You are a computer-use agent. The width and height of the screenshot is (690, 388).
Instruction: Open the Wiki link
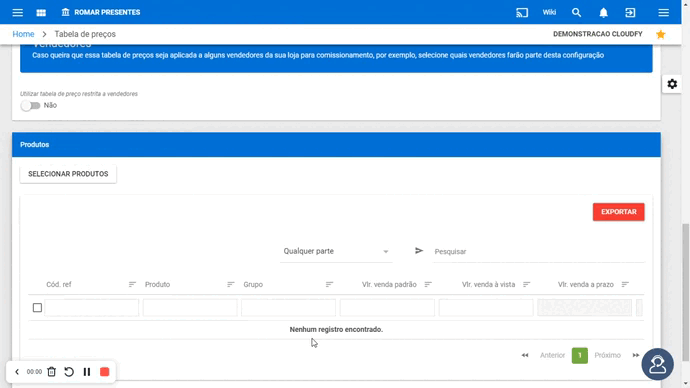click(549, 12)
